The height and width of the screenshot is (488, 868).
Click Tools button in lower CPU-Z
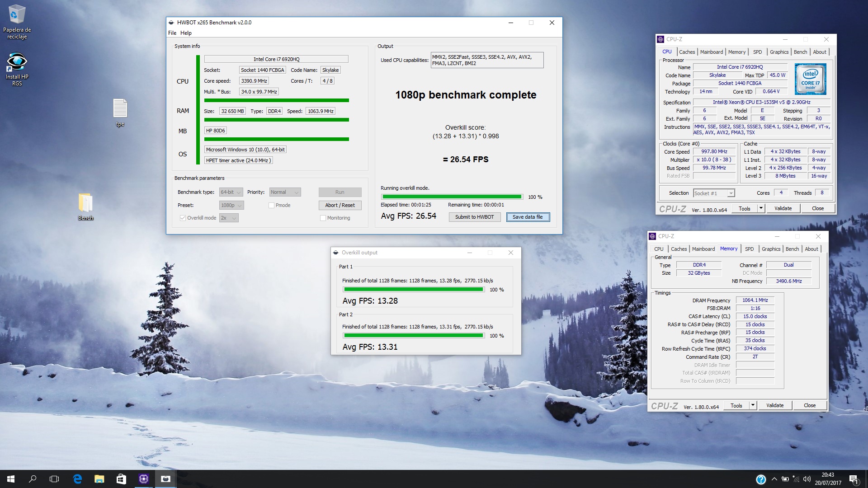point(736,405)
